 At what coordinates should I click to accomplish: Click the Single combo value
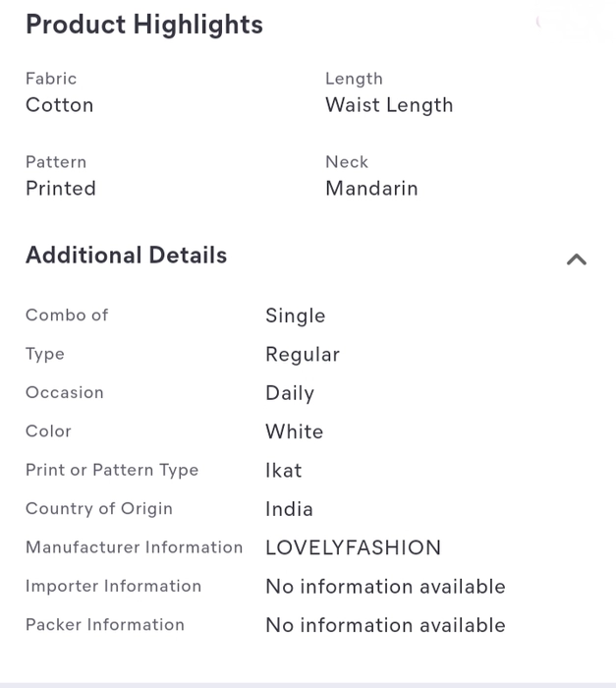(296, 315)
